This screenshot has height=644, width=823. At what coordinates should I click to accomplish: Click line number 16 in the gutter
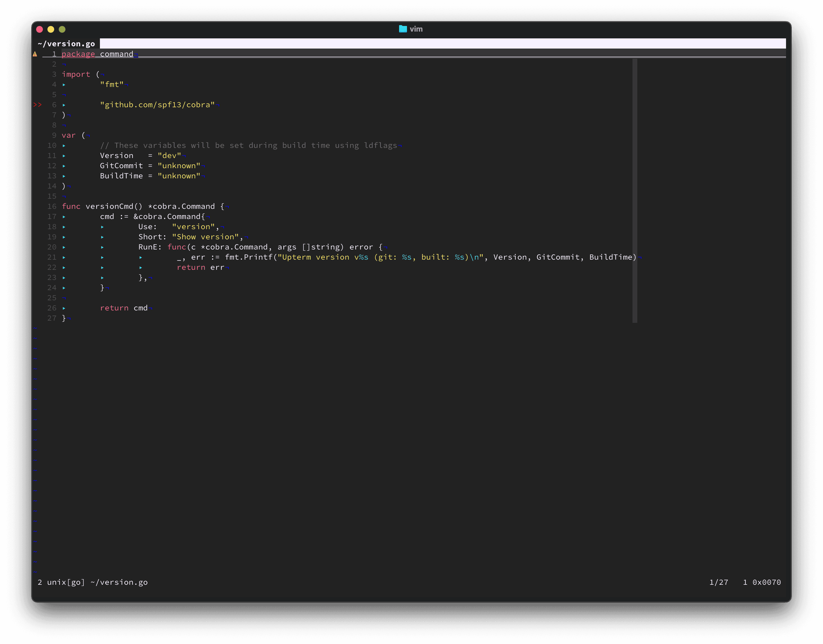pos(52,207)
